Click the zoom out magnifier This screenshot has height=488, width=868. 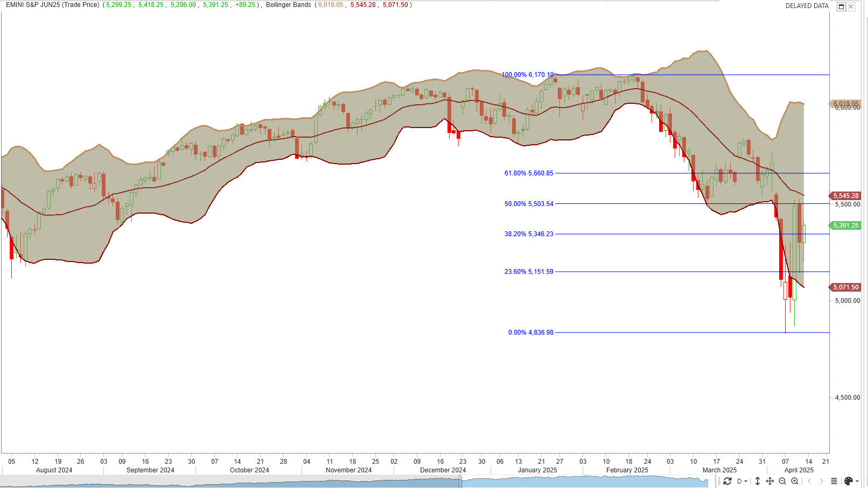782,481
